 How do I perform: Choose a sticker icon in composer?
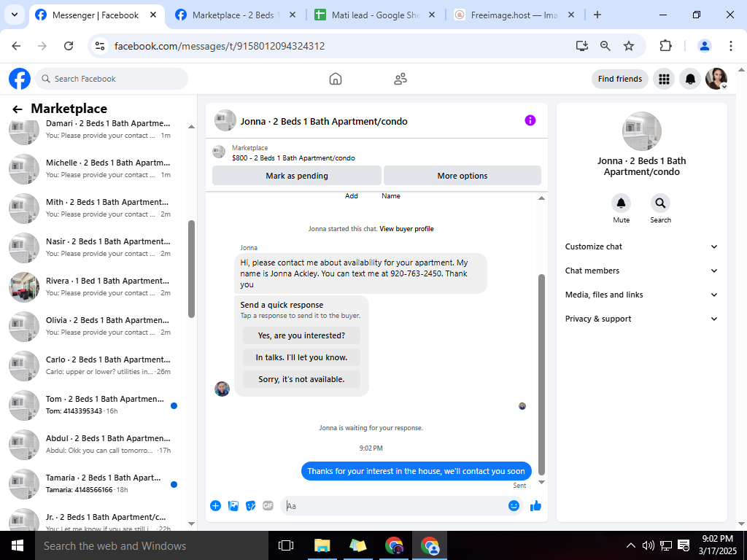(251, 506)
